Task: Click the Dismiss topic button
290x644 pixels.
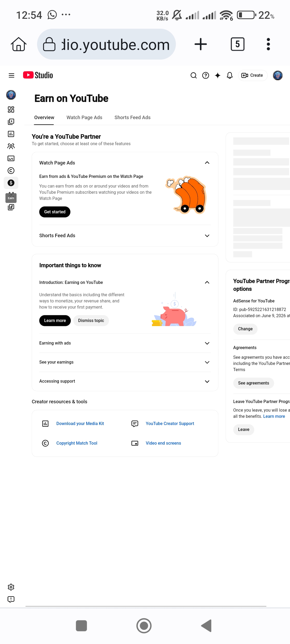Action: pyautogui.click(x=91, y=321)
